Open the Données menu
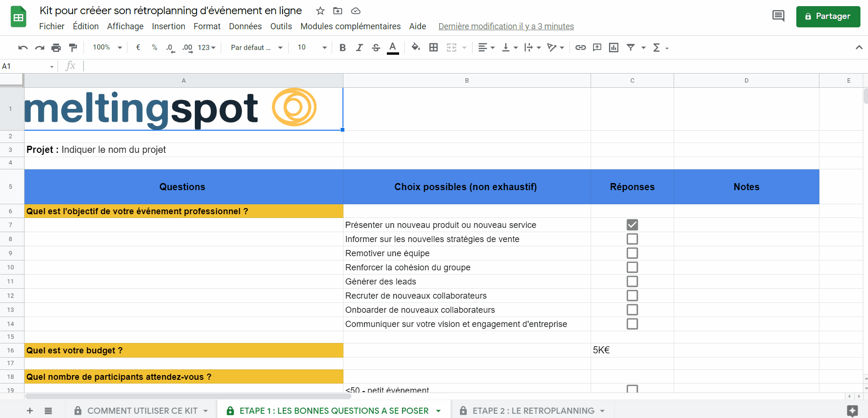The height and width of the screenshot is (418, 868). (x=245, y=26)
